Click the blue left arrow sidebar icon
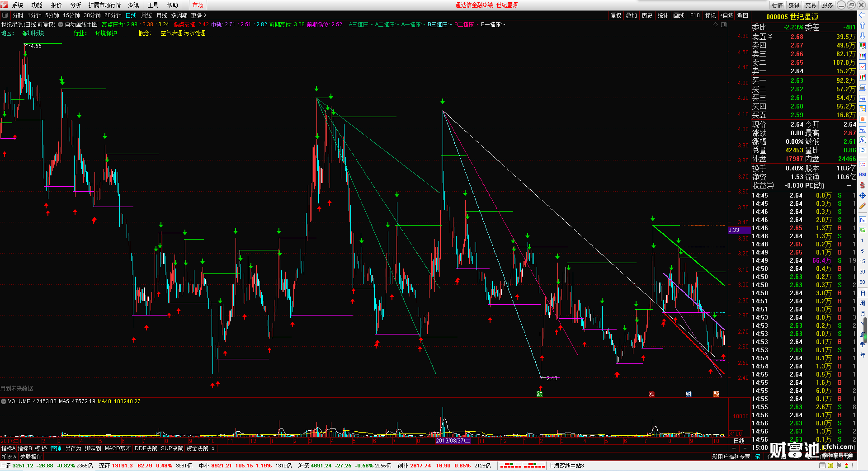The height and width of the screenshot is (471, 868). pyautogui.click(x=863, y=15)
